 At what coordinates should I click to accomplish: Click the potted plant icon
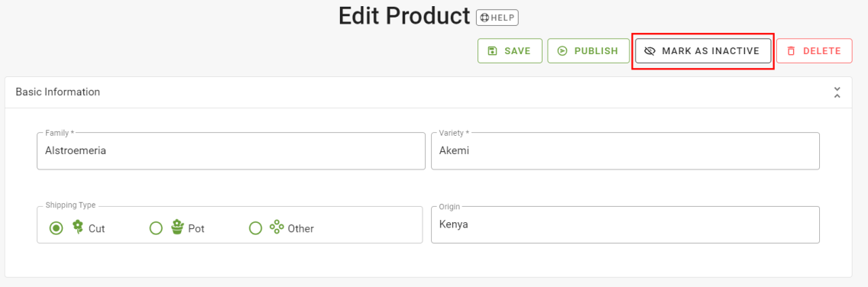coord(177,227)
